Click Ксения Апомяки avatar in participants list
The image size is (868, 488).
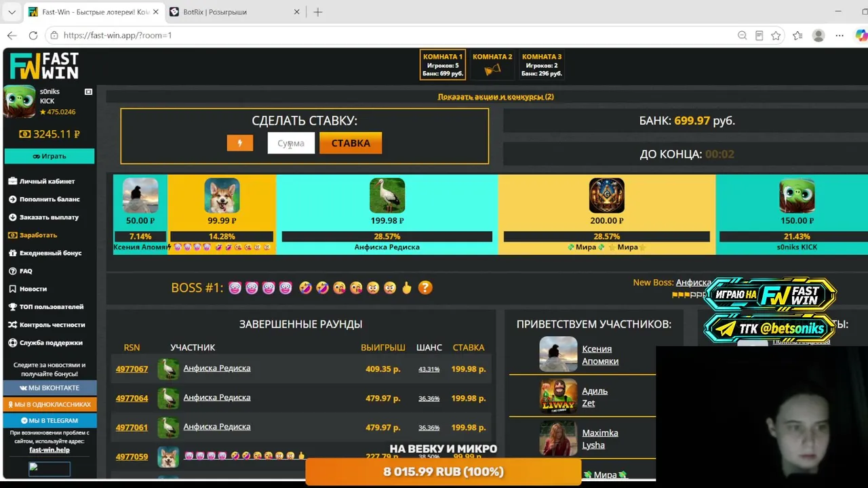[558, 354]
